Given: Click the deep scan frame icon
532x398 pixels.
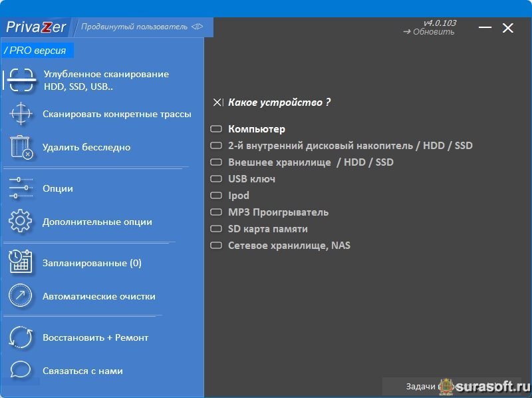Looking at the screenshot, I should tap(21, 80).
